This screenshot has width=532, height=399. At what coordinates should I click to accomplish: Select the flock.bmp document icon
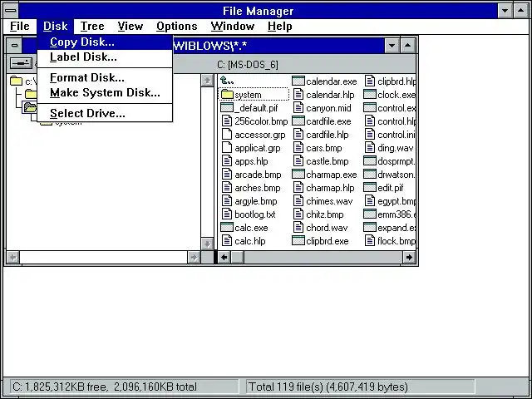370,241
